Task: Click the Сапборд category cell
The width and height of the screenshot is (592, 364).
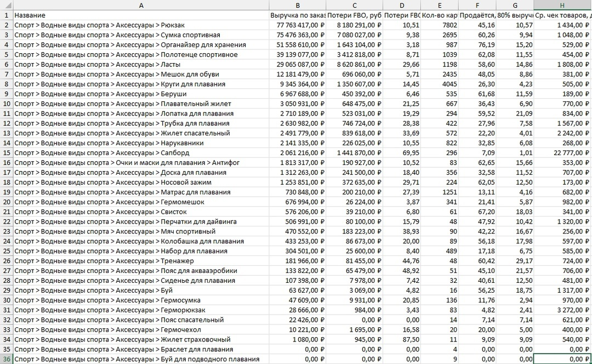Action: (141, 153)
